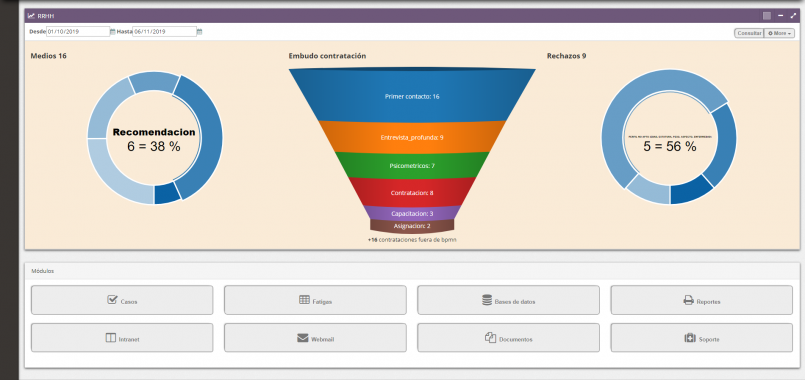Click the printer icon on Reportes

tap(688, 300)
